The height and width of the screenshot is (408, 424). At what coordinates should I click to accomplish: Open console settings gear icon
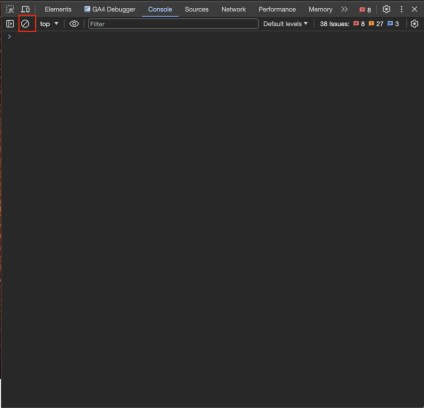point(414,24)
